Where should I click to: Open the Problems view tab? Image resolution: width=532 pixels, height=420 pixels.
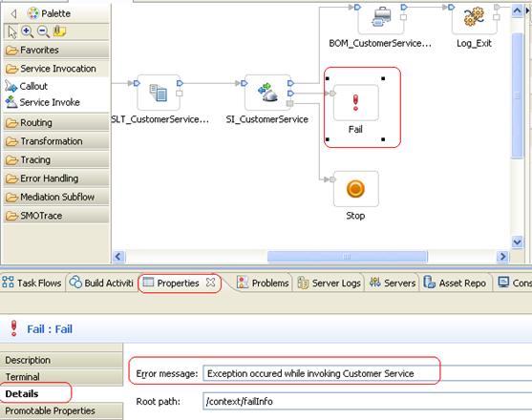263,283
